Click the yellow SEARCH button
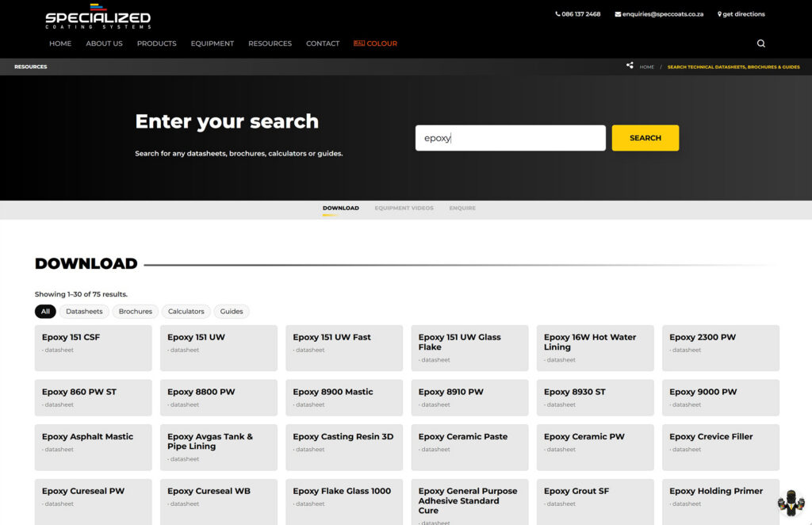 pos(645,138)
